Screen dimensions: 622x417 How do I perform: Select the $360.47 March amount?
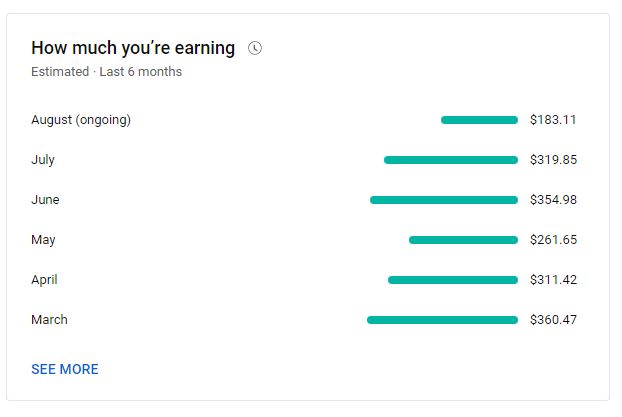(553, 320)
